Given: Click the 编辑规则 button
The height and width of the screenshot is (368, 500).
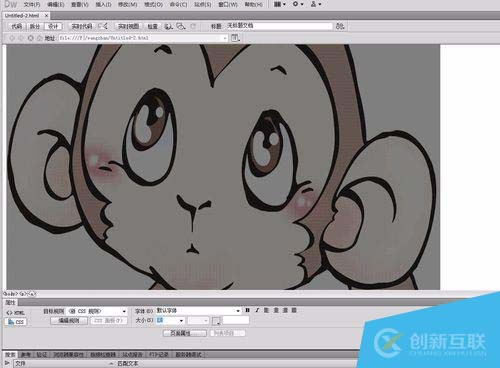Looking at the screenshot, I should click(x=69, y=321).
